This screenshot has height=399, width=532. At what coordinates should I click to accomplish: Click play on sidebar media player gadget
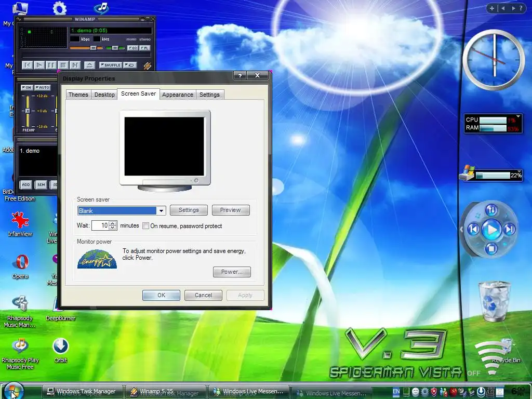491,230
